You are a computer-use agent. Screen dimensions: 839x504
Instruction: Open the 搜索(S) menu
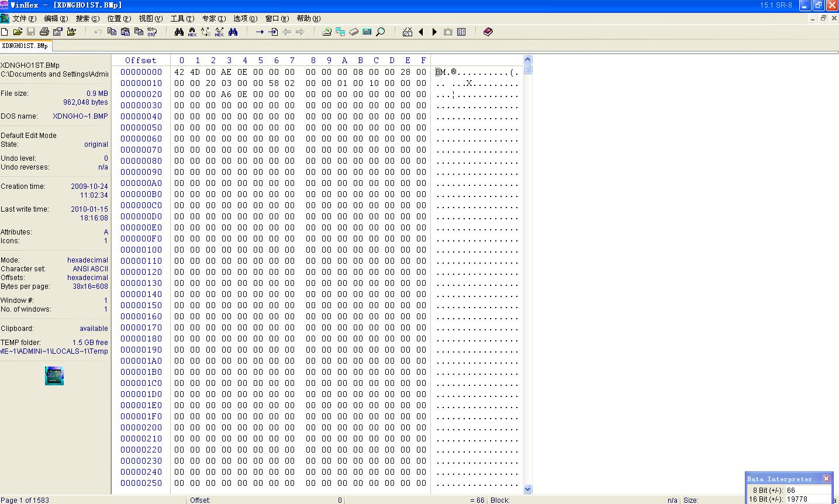click(x=88, y=19)
